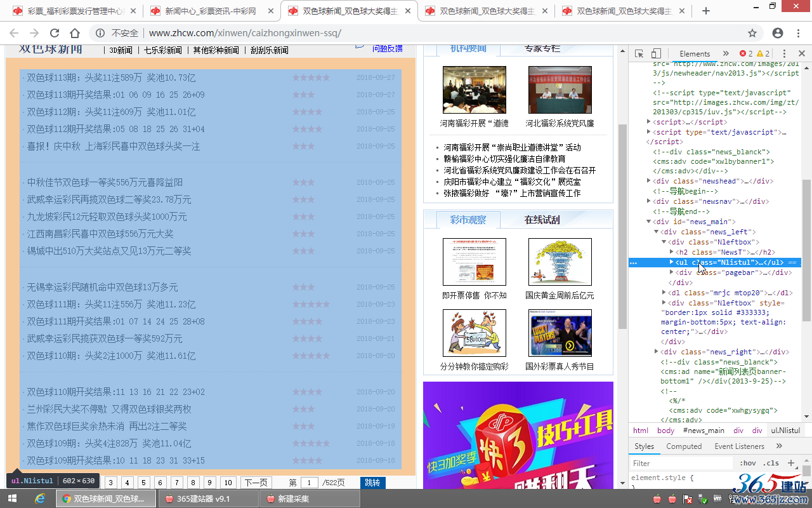Expand the div class="news_right" node

click(x=657, y=352)
